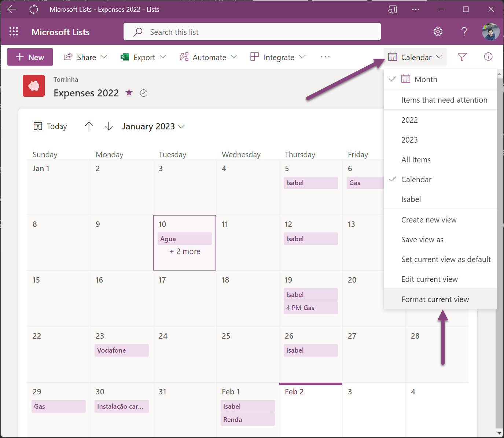Image resolution: width=504 pixels, height=438 pixels.
Task: Click the refresh icon in title bar
Action: pyautogui.click(x=34, y=10)
